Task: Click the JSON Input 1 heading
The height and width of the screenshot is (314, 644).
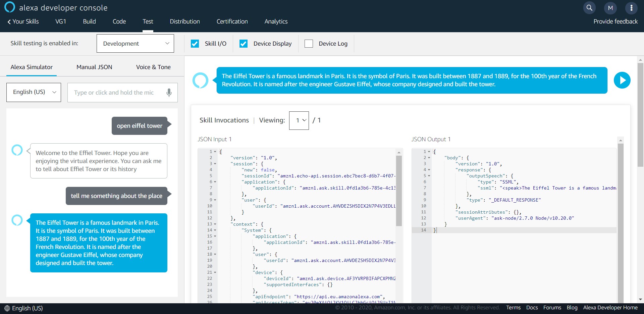Action: tap(215, 139)
